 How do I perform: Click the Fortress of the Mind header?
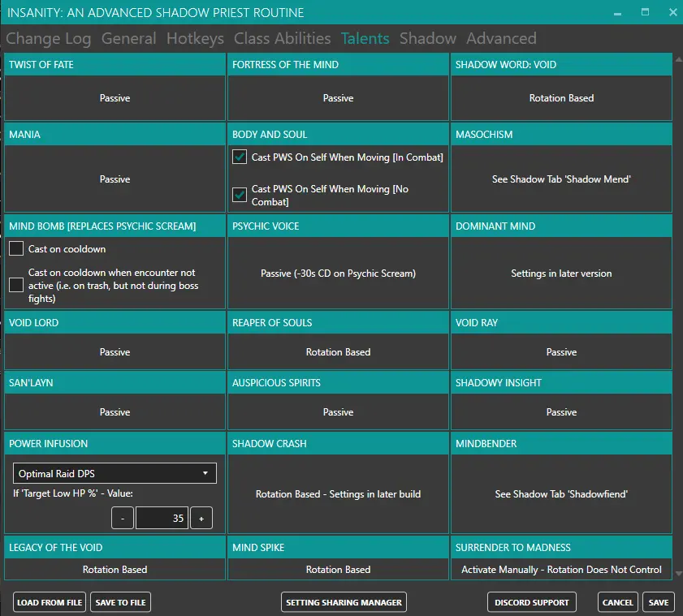click(x=338, y=64)
